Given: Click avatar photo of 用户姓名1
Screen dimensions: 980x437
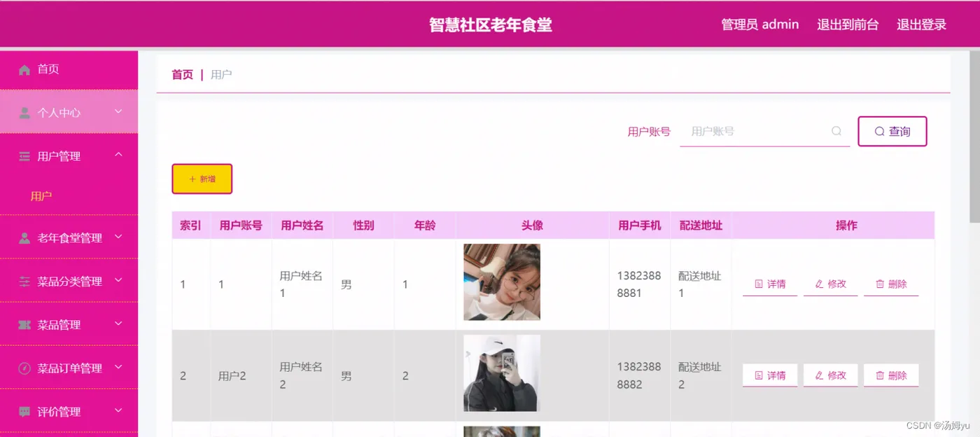Looking at the screenshot, I should tap(502, 282).
